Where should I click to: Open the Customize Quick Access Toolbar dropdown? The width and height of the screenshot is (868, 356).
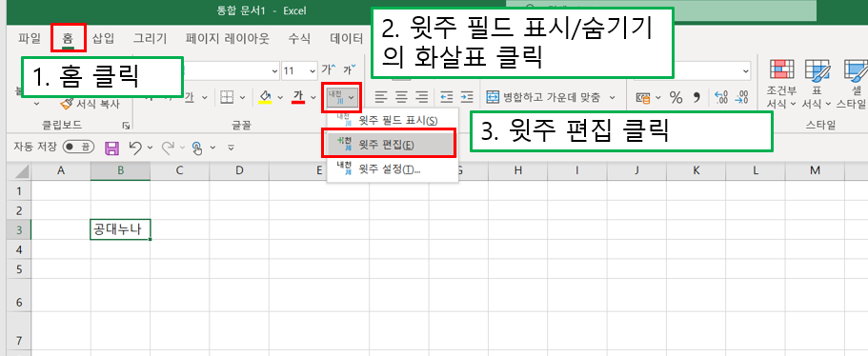[232, 148]
